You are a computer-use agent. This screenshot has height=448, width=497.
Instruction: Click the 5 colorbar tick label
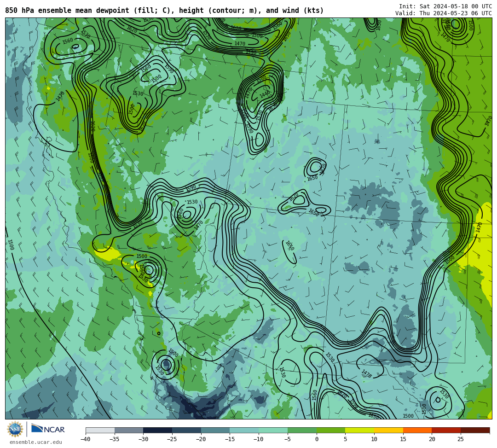tap(346, 439)
